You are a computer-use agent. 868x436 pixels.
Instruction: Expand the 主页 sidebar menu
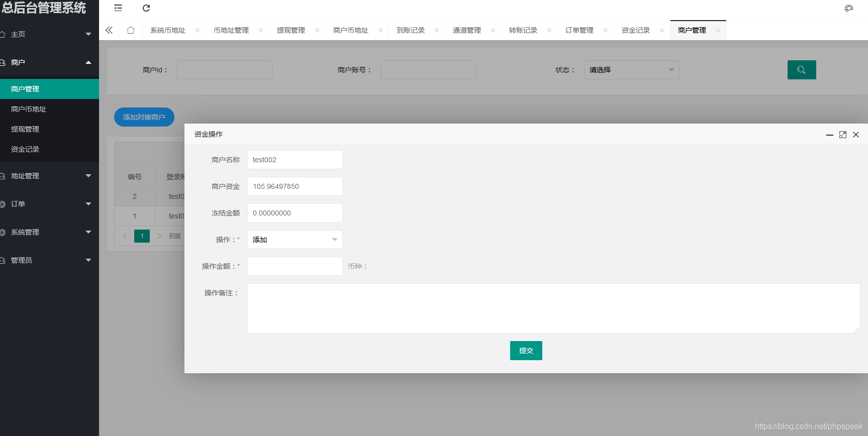(49, 34)
